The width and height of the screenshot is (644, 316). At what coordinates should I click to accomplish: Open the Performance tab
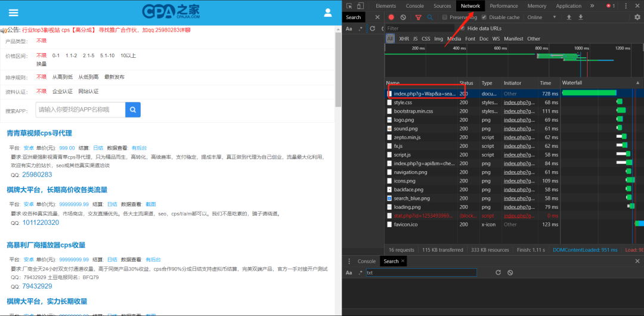(x=504, y=6)
